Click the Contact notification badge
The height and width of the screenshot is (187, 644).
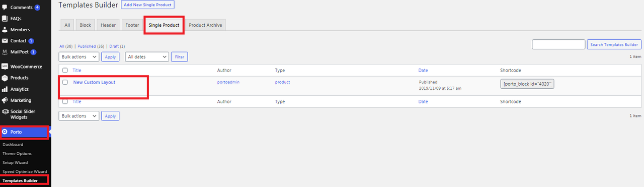point(31,41)
